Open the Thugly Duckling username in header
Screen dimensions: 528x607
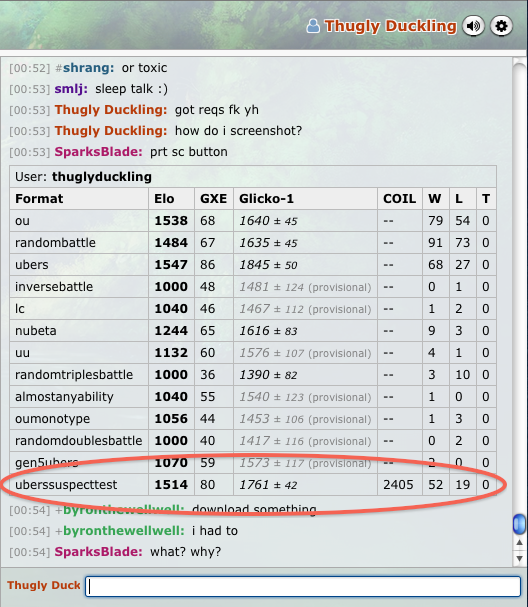point(391,26)
